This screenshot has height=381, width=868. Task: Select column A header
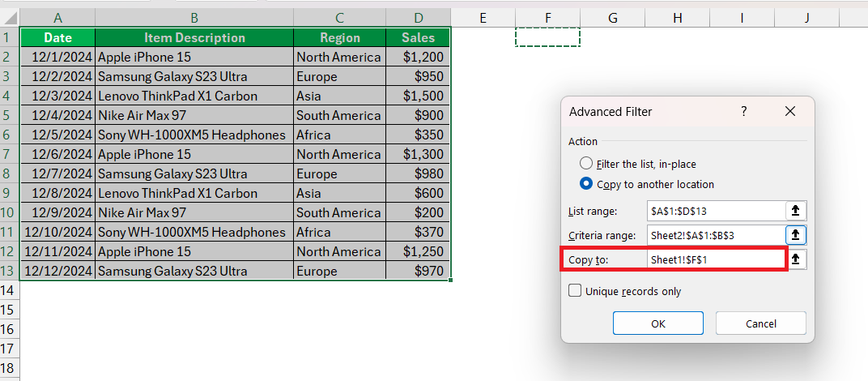(x=57, y=19)
